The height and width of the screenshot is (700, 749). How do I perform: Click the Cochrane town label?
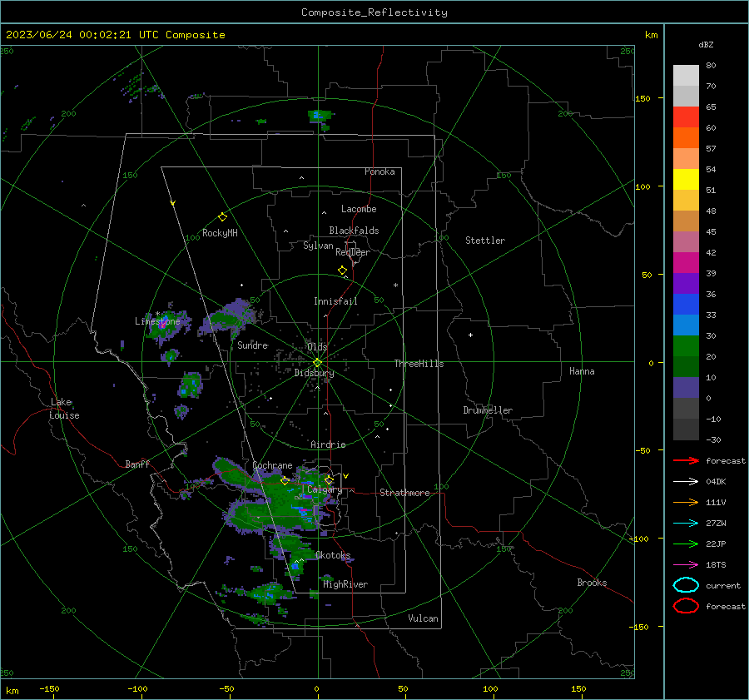coord(272,465)
